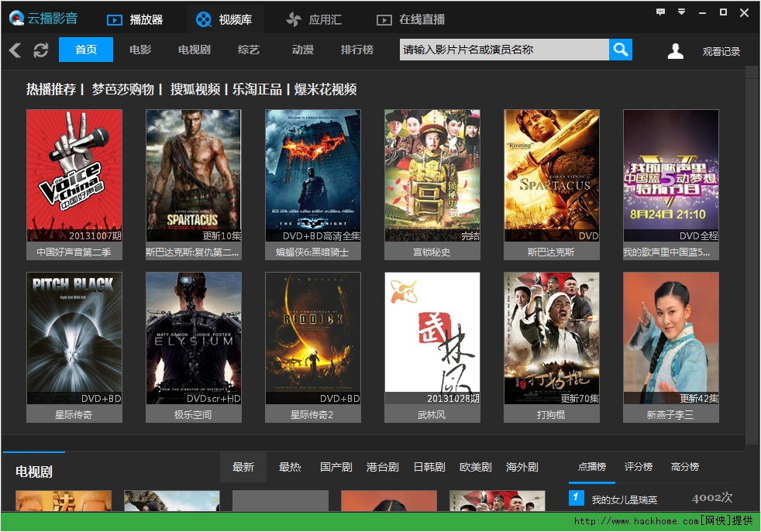
Task: Select the 欧美剧 filter tab
Action: pyautogui.click(x=476, y=467)
